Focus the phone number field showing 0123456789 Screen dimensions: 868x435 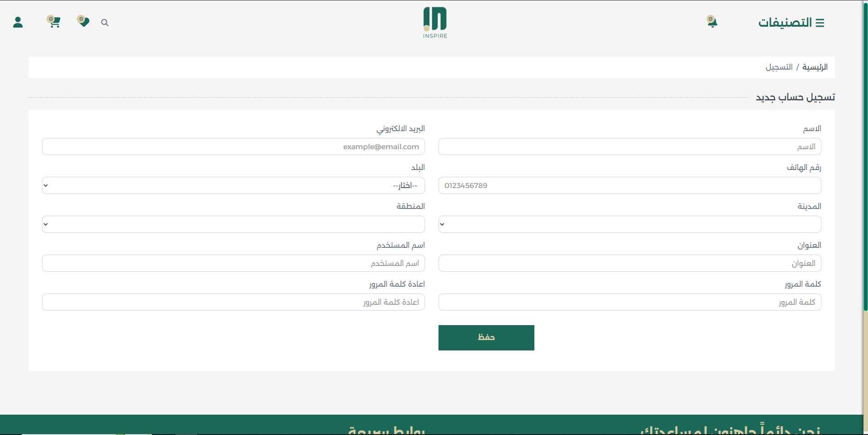(x=629, y=185)
